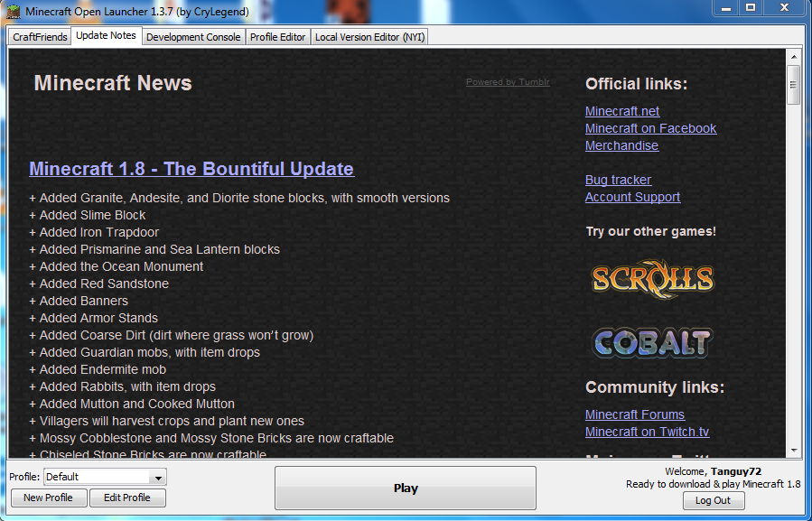Click 'Villagers will harvest crops' line
This screenshot has width=812, height=521.
click(167, 421)
